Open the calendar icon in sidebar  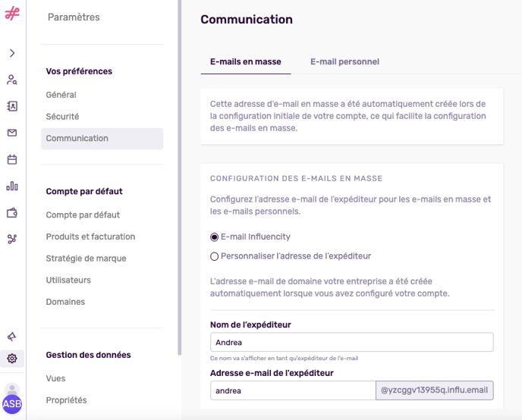tap(12, 160)
